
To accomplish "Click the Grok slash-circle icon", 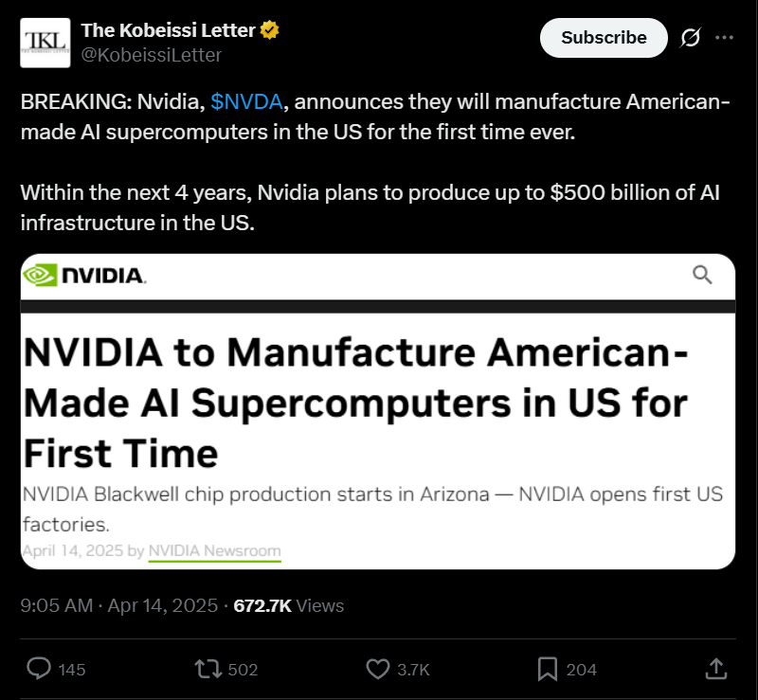I will tap(690, 38).
